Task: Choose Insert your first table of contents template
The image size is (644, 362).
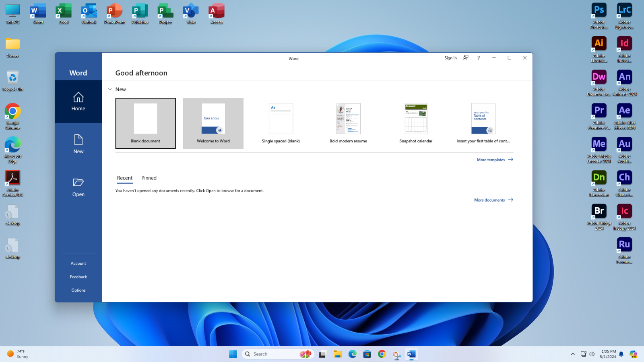Action: point(483,123)
